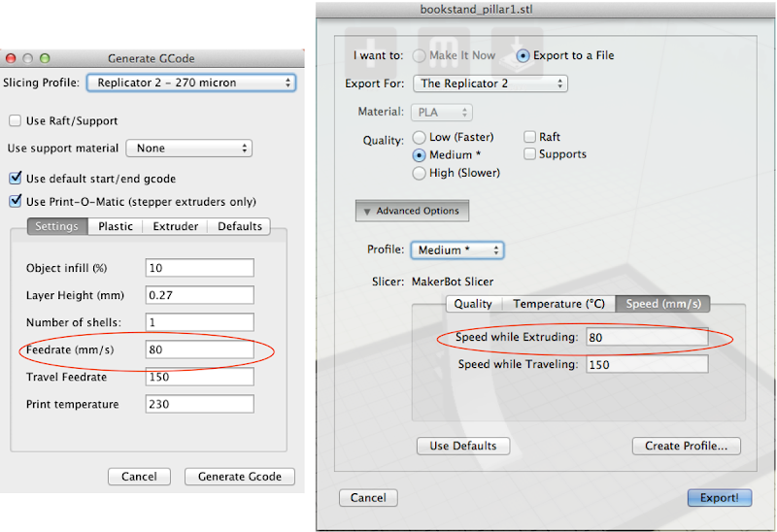This screenshot has height=532, width=777.
Task: Click the Use Defaults button
Action: 463,446
